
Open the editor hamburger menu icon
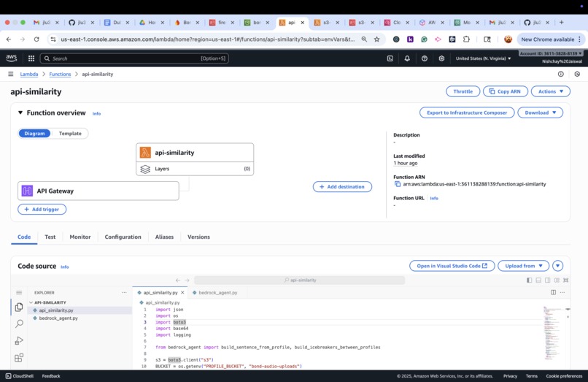pos(19,293)
